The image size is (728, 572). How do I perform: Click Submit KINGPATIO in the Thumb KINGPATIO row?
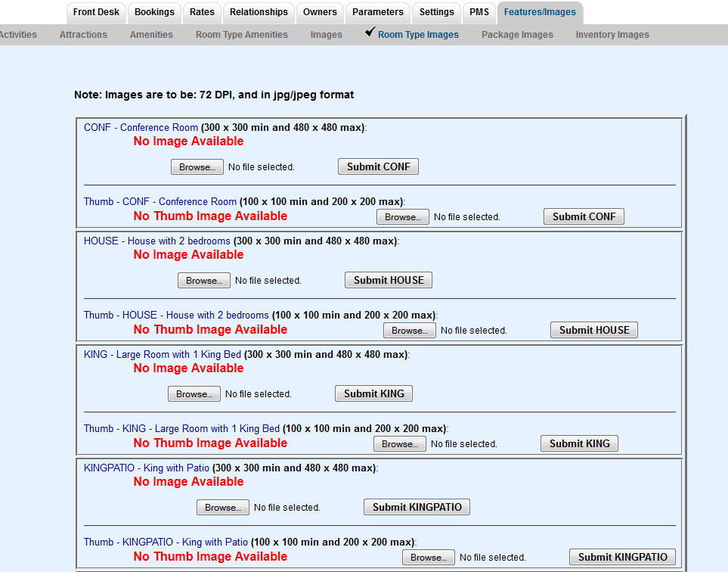(623, 557)
